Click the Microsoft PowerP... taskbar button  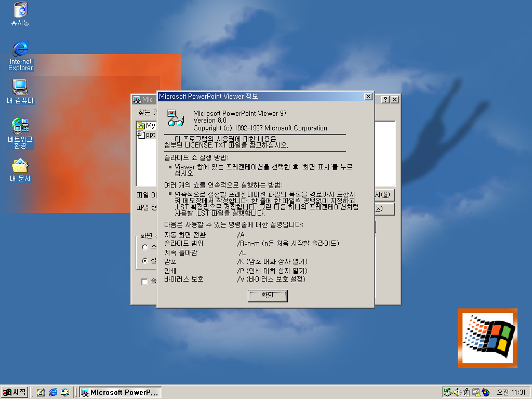(121, 392)
